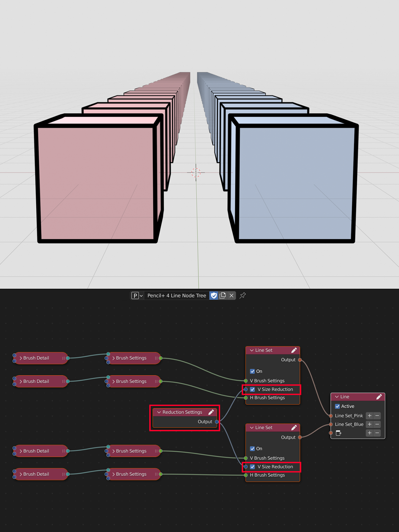Click plus button next to Line Set_Pink

(369, 416)
